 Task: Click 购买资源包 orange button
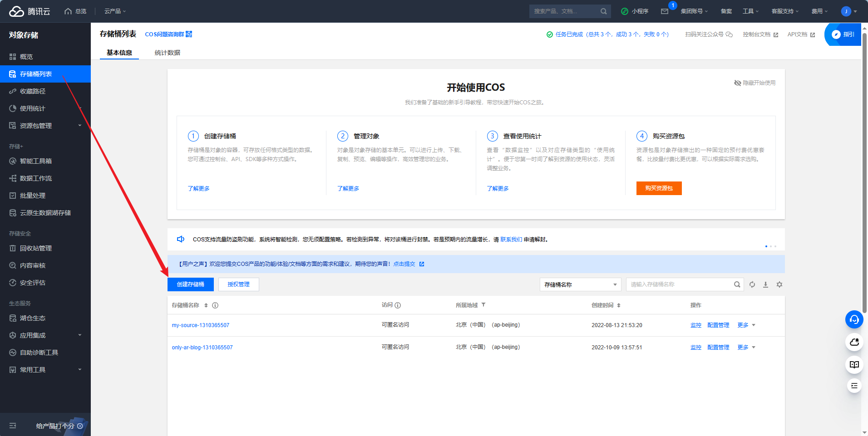[x=659, y=188]
